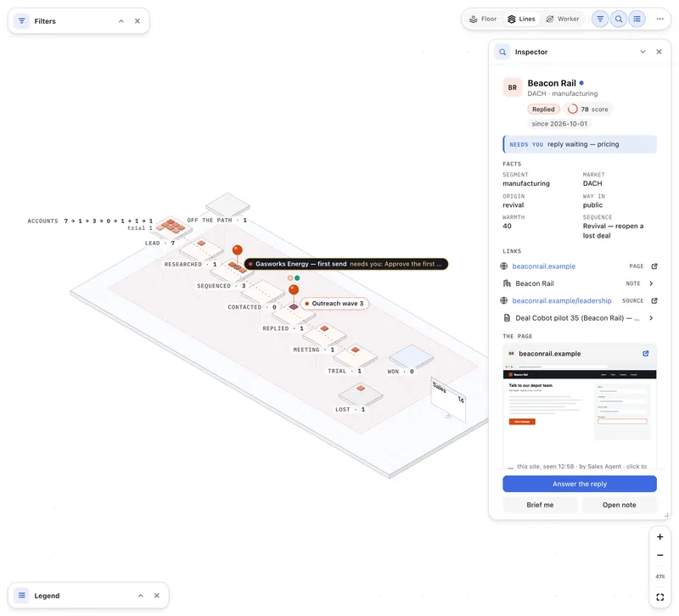
Task: Open page preview in new window icon
Action: click(x=645, y=354)
